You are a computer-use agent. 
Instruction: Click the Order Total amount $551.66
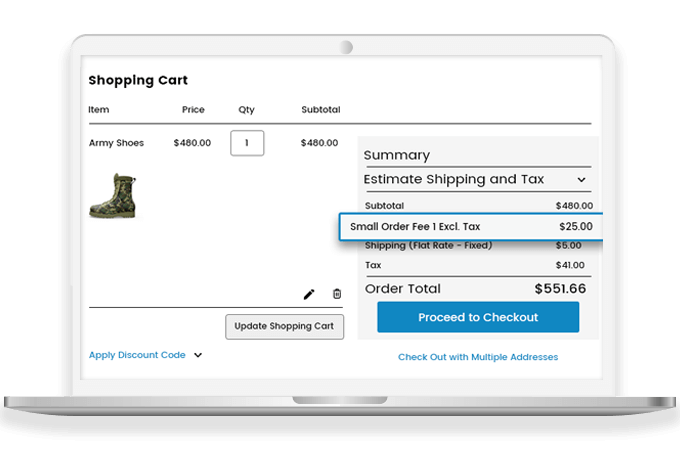[x=560, y=289]
